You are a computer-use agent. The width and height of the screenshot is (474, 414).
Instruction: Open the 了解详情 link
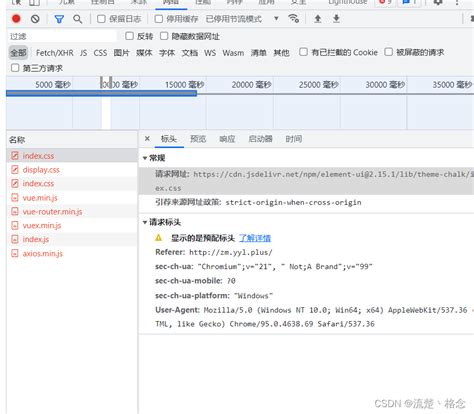click(x=255, y=238)
